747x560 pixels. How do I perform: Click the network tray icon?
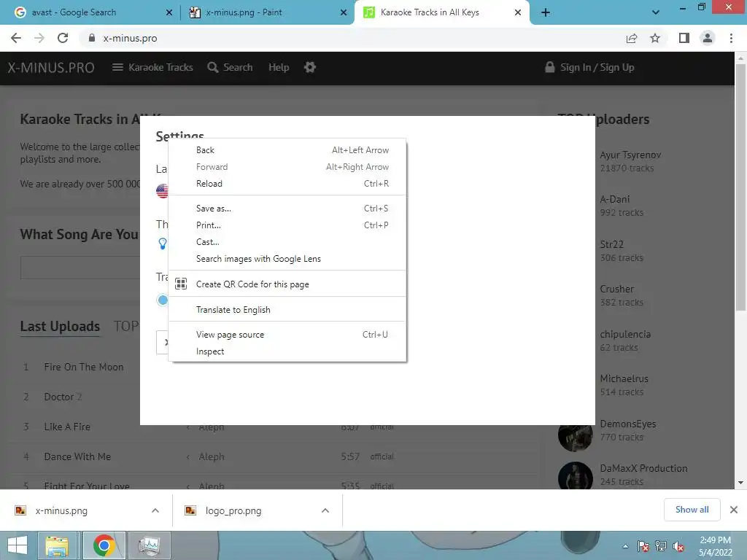tap(661, 546)
